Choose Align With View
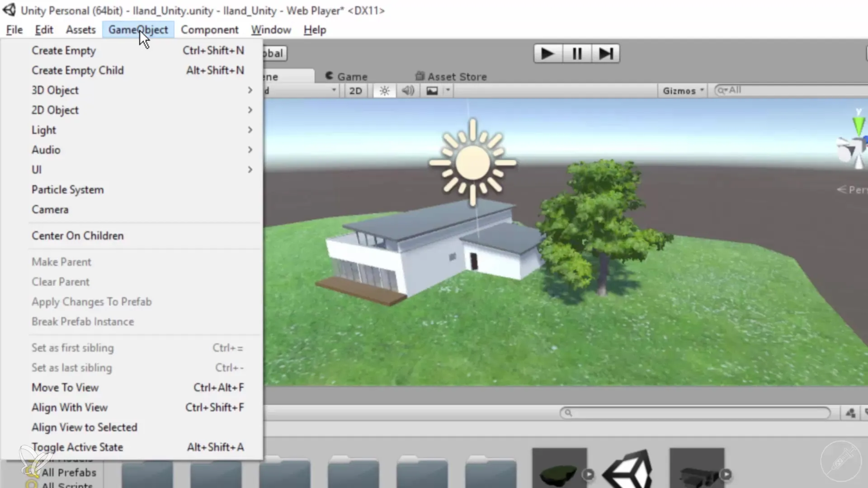This screenshot has width=868, height=488. [x=132, y=408]
